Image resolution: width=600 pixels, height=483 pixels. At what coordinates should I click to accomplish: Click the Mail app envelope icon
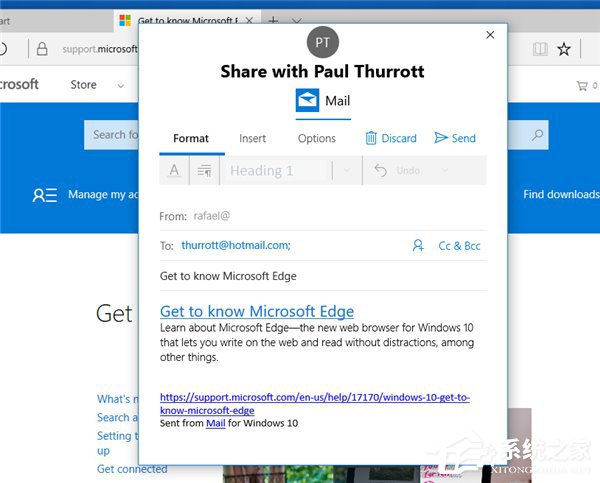(307, 100)
